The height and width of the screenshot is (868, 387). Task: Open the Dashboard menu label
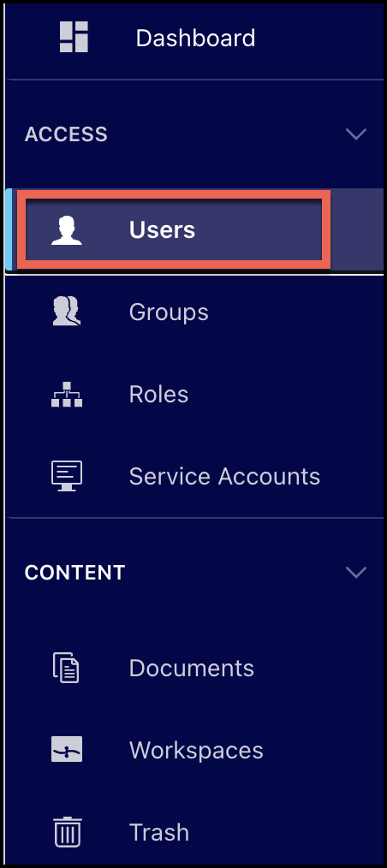[195, 39]
